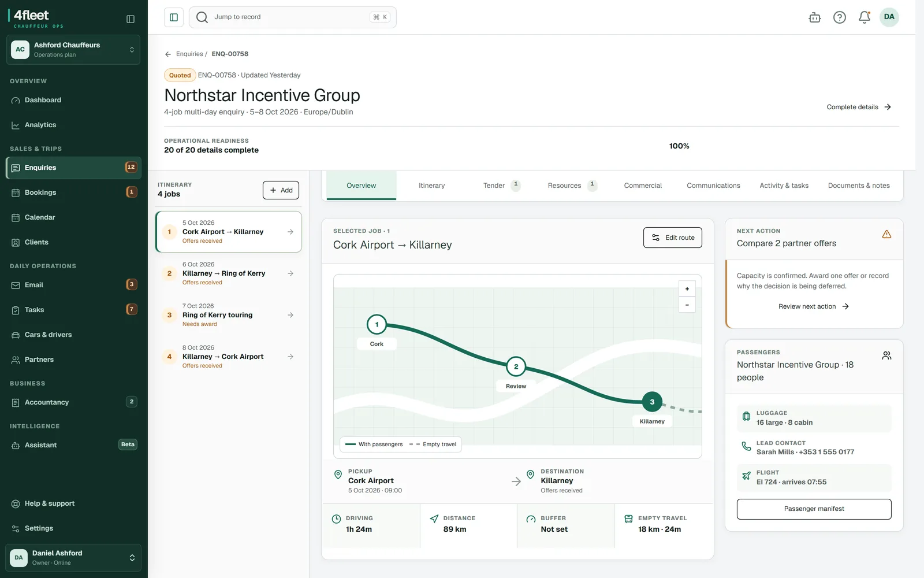Click the Review next action link

tap(814, 306)
